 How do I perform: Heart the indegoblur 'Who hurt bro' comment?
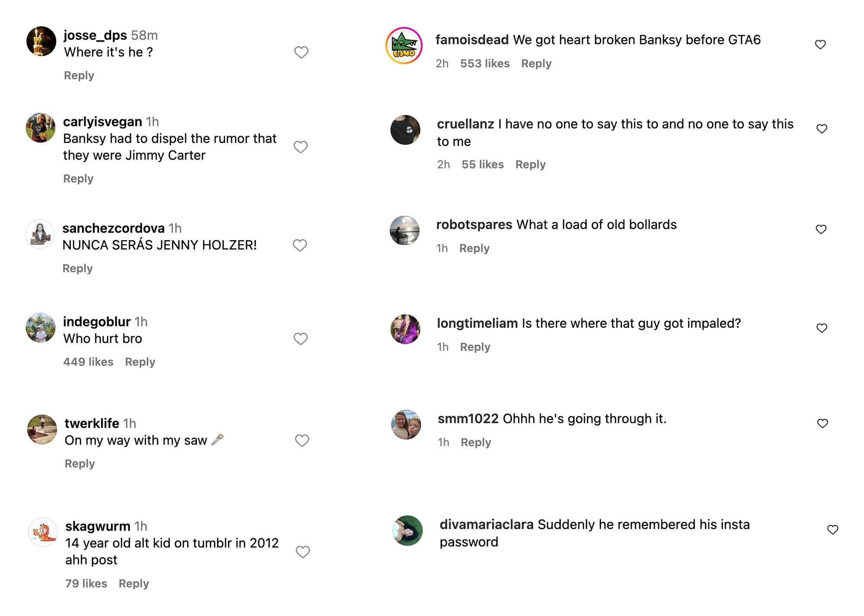pos(301,339)
